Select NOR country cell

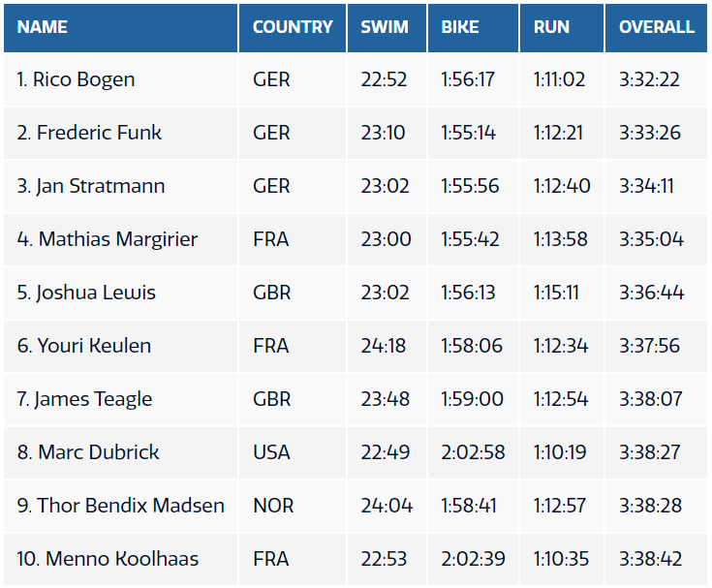point(293,506)
